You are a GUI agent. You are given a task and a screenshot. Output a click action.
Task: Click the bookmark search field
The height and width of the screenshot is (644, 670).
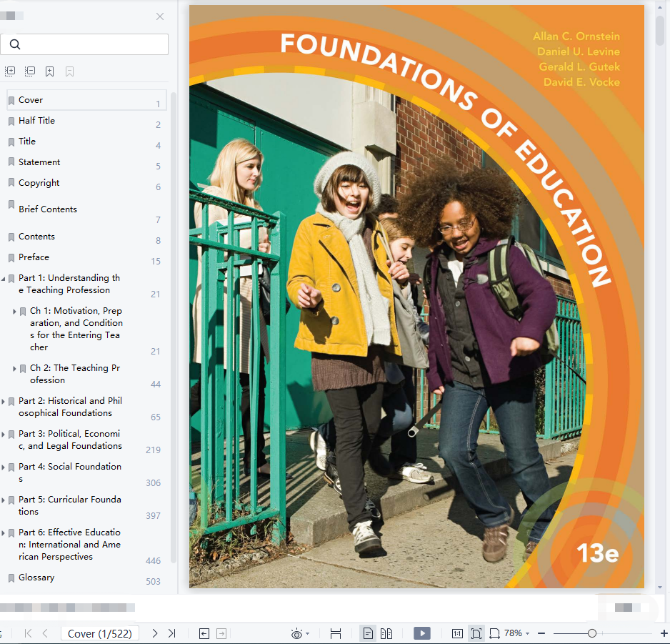point(84,44)
